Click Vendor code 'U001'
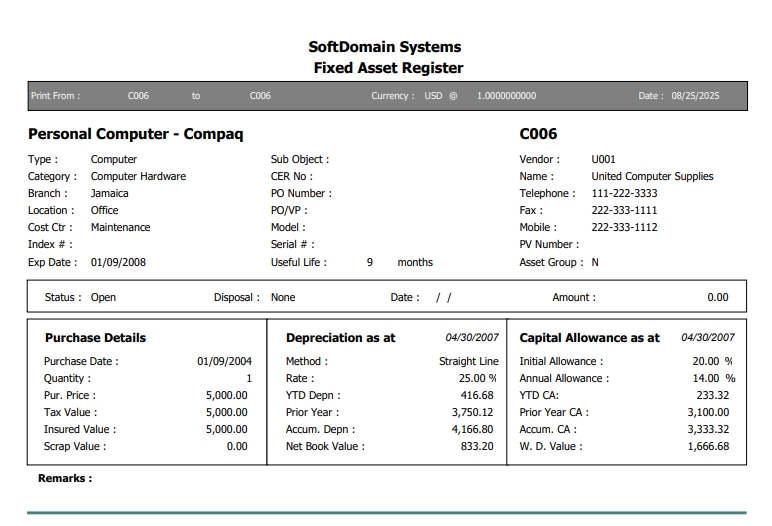The height and width of the screenshot is (526, 772). pyautogui.click(x=603, y=160)
